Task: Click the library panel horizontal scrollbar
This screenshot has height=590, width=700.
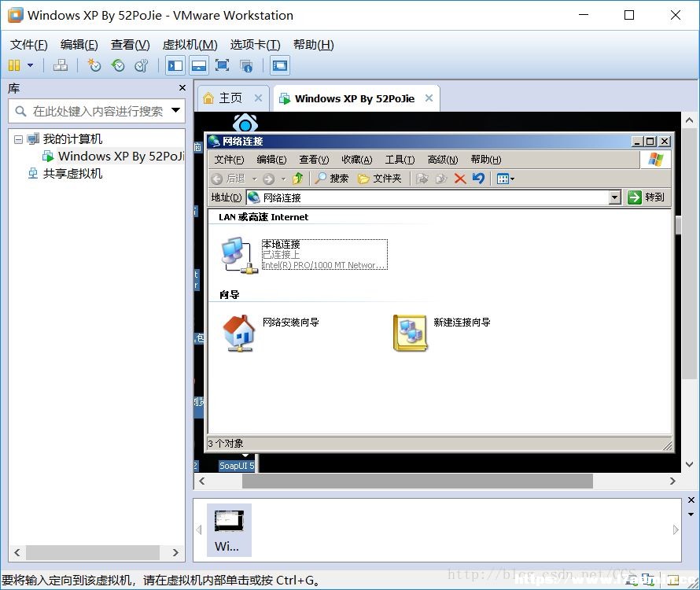Action: pyautogui.click(x=93, y=552)
